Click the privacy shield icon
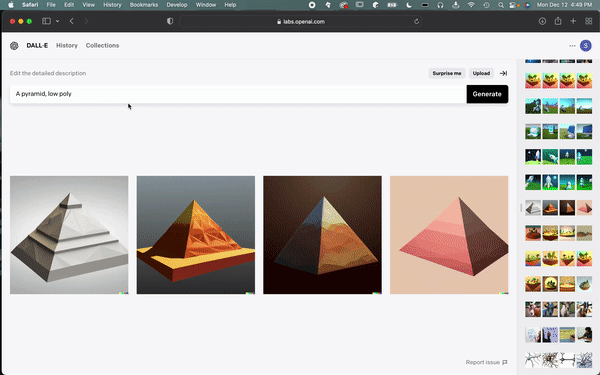600x375 pixels. pyautogui.click(x=170, y=21)
